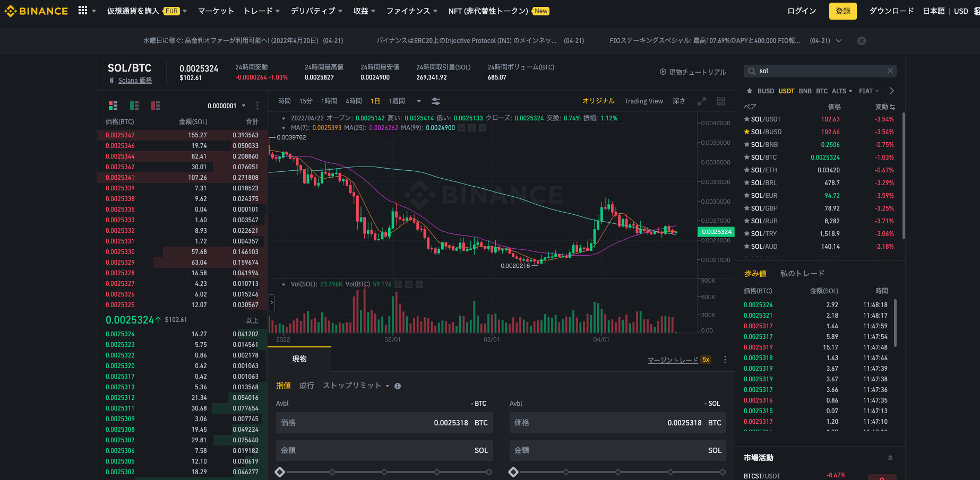Screen dimensions: 980x480
Task: Open multi-chart grid layout
Action: [721, 101]
